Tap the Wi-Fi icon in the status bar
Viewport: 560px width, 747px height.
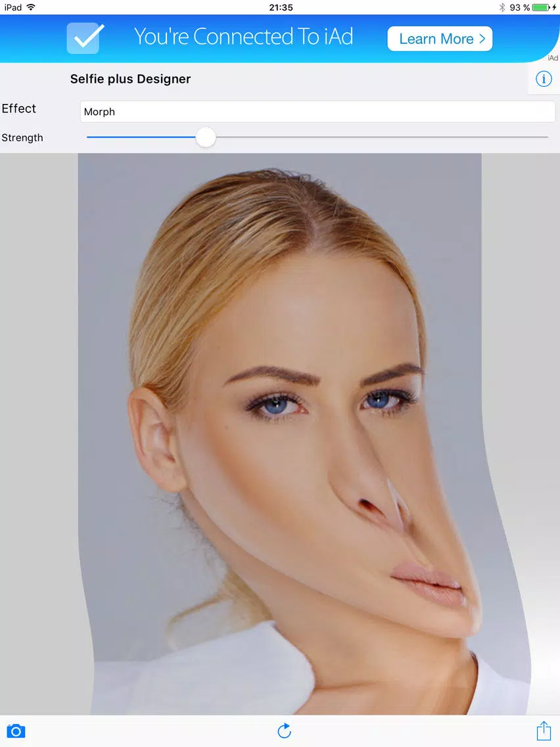pos(31,7)
